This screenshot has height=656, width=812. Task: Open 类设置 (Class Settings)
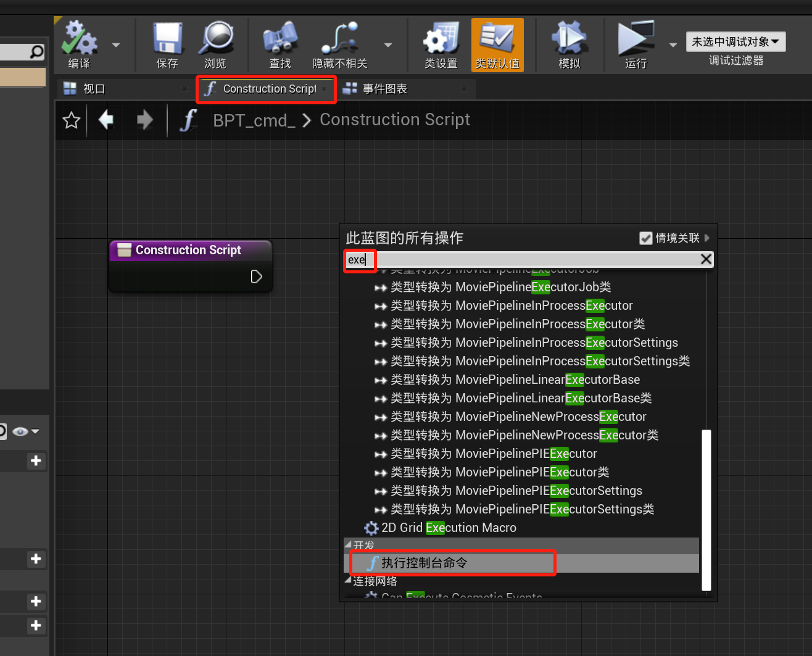click(x=440, y=43)
